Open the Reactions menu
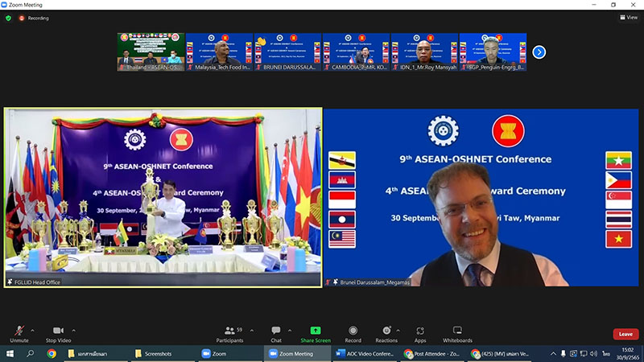The width and height of the screenshot is (644, 362). pos(386,330)
